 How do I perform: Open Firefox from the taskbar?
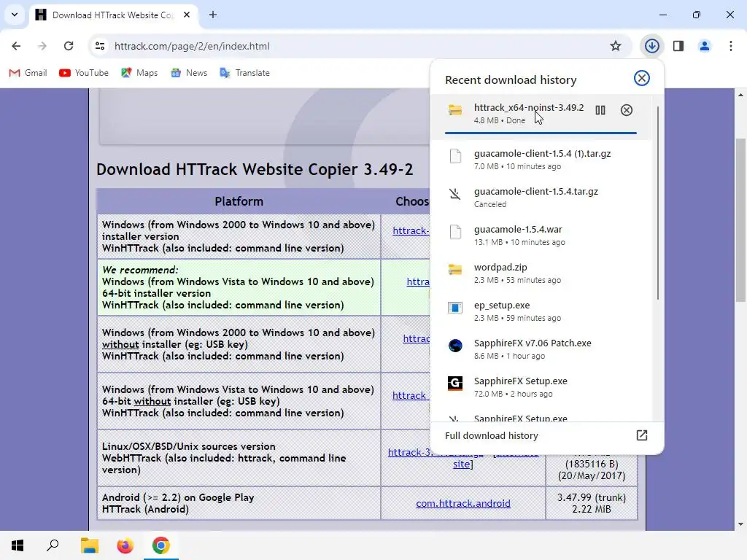(125, 545)
